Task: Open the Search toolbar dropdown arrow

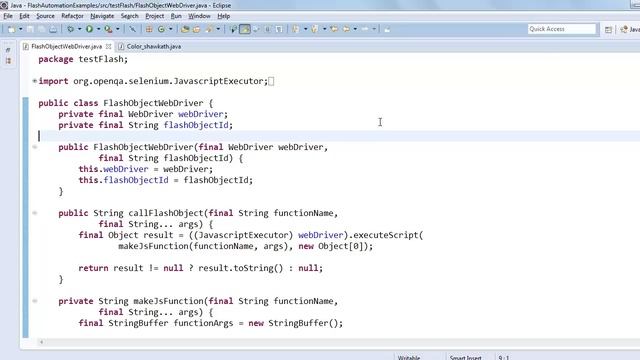Action: [218, 29]
